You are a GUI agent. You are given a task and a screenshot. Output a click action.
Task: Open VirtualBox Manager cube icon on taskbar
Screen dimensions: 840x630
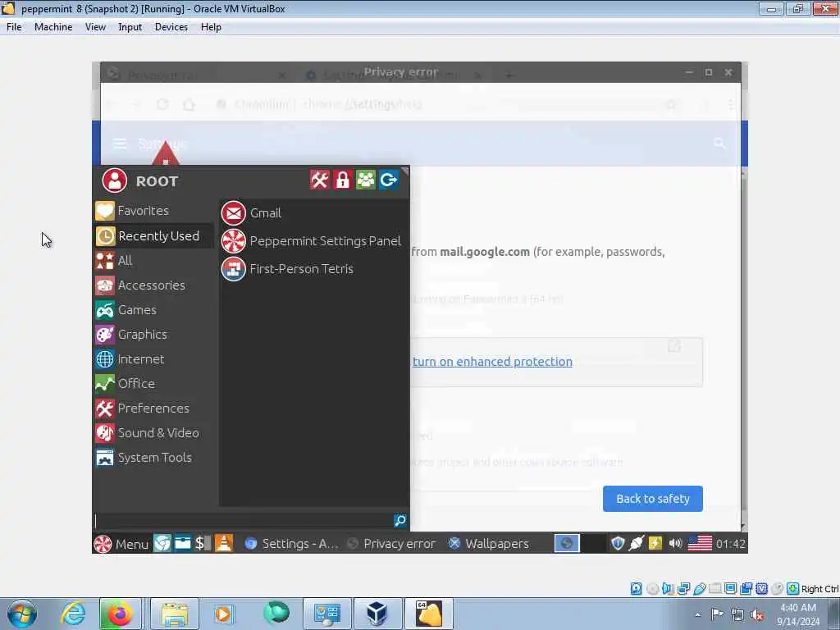tap(377, 614)
